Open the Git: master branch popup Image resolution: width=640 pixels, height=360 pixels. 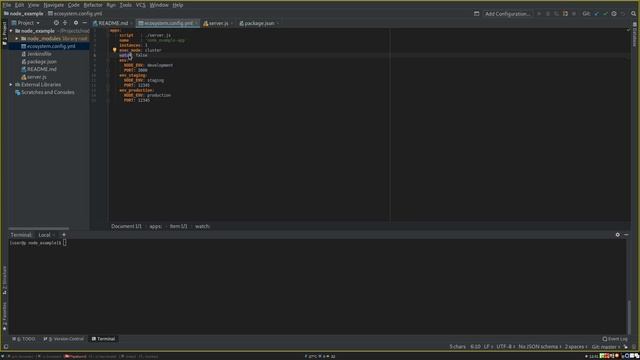pyautogui.click(x=606, y=347)
